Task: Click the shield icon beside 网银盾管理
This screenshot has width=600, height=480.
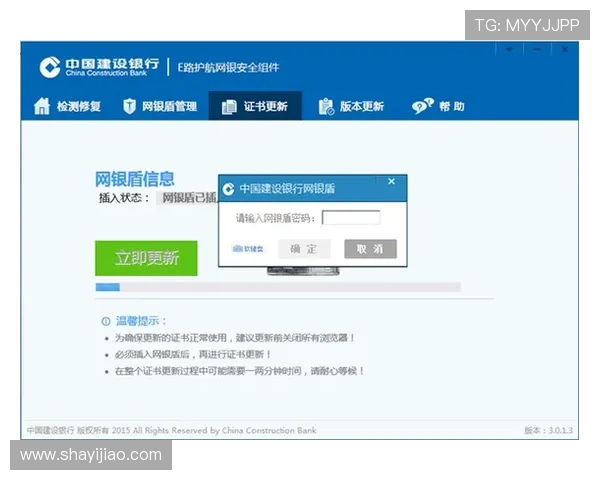Action: point(129,106)
